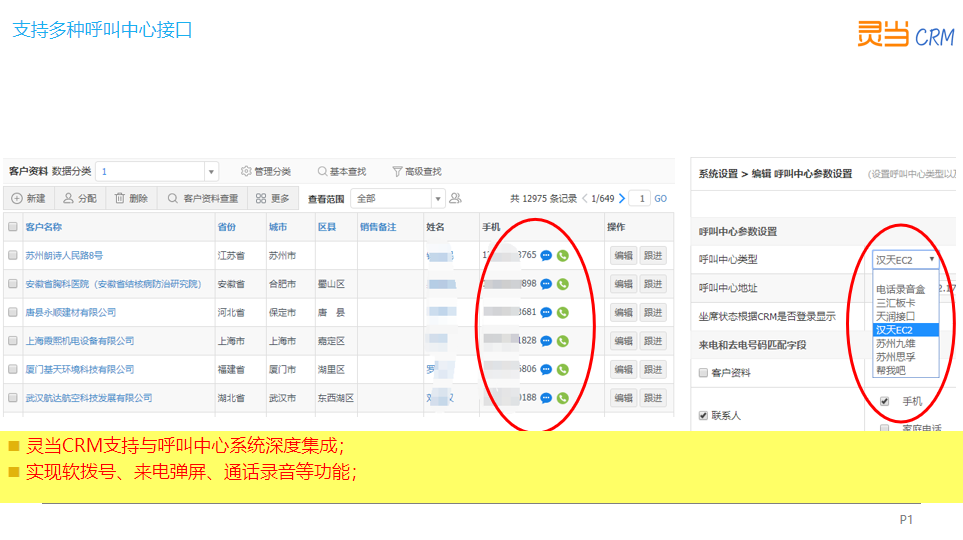Check the row for 武汉航达航空科技发展有限公司
Screen dimensions: 963x540
(12, 397)
